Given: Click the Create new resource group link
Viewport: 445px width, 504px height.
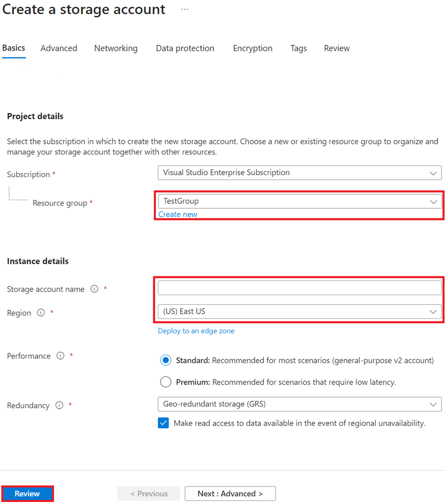Looking at the screenshot, I should (178, 214).
